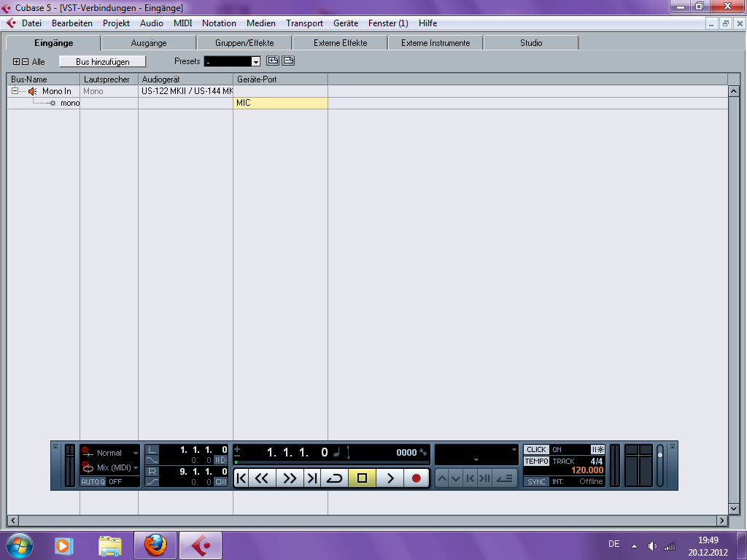The height and width of the screenshot is (560, 747).
Task: Toggle the SYNC button
Action: pos(536,481)
